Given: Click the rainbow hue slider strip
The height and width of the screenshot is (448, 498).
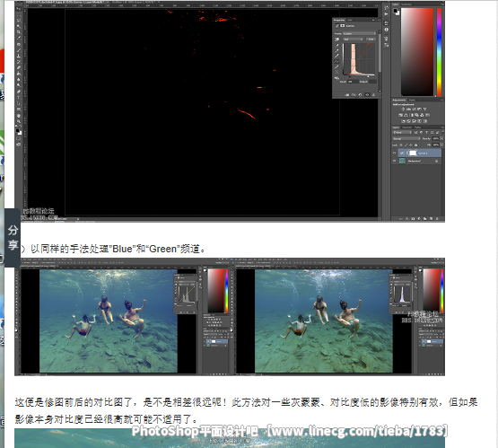Looking at the screenshot, I should click(440, 52).
